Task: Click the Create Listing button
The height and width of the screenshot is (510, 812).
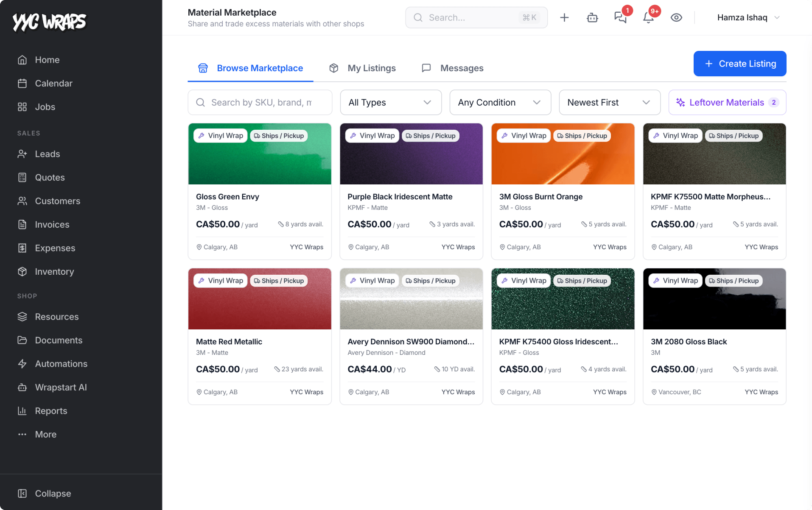Action: click(x=739, y=64)
